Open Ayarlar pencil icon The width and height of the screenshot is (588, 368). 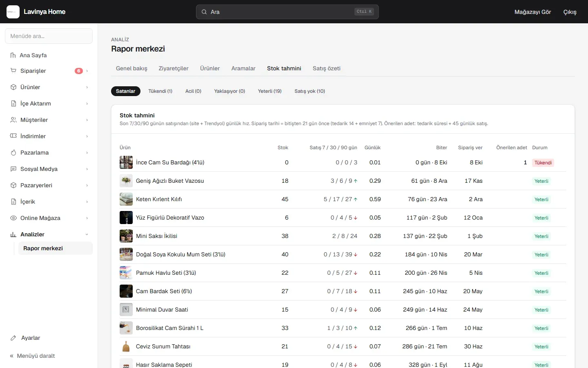coord(13,338)
